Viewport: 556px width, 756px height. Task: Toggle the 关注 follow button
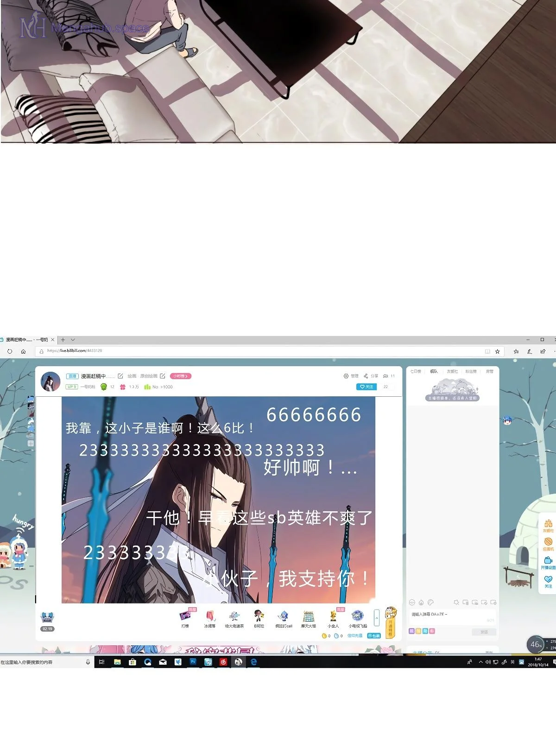[366, 387]
